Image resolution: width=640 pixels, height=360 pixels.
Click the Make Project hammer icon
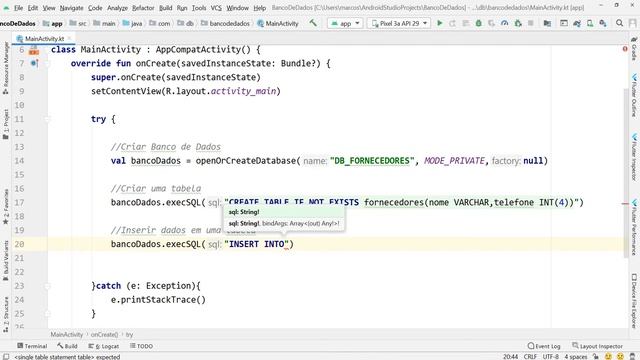coord(313,23)
